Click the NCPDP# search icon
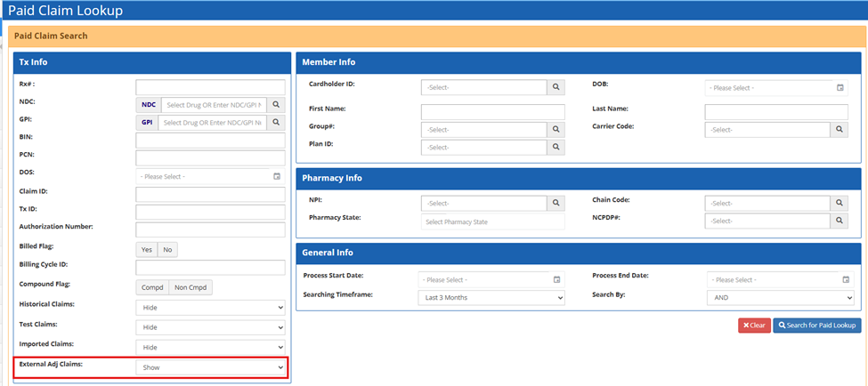Image resolution: width=868 pixels, height=386 pixels. tap(840, 221)
